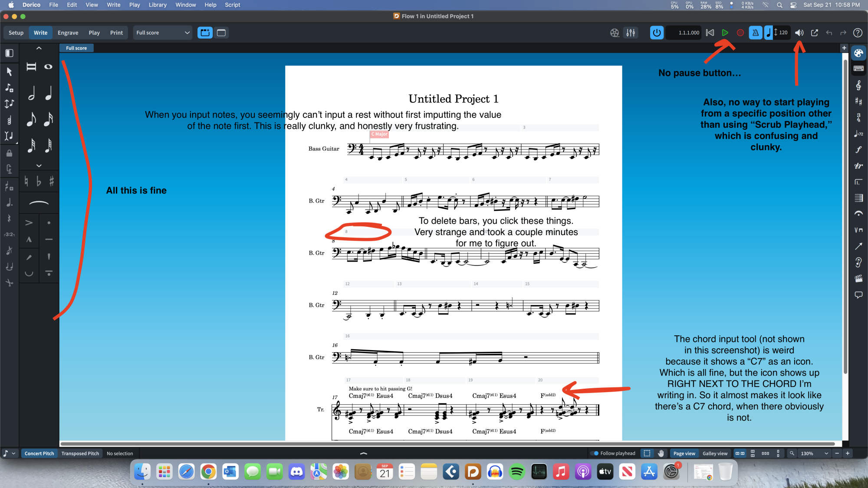The width and height of the screenshot is (868, 488).
Task: Select the whole note duration
Action: (x=48, y=67)
